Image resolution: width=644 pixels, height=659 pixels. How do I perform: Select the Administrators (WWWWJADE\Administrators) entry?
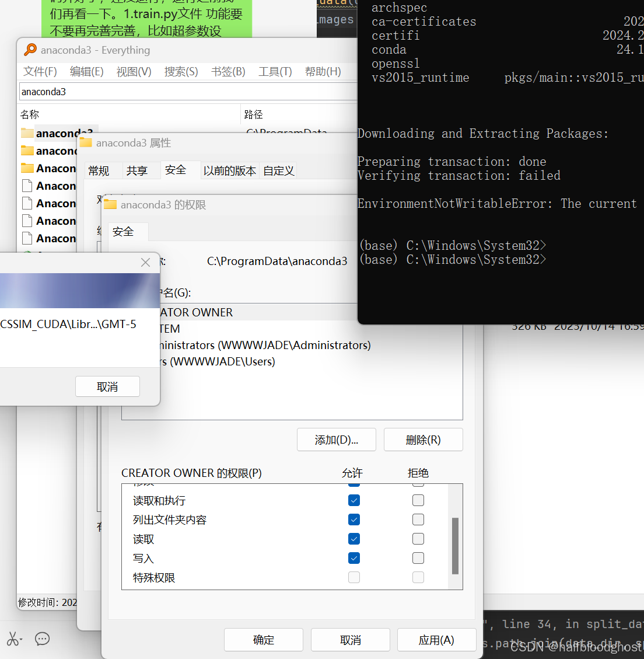point(265,345)
